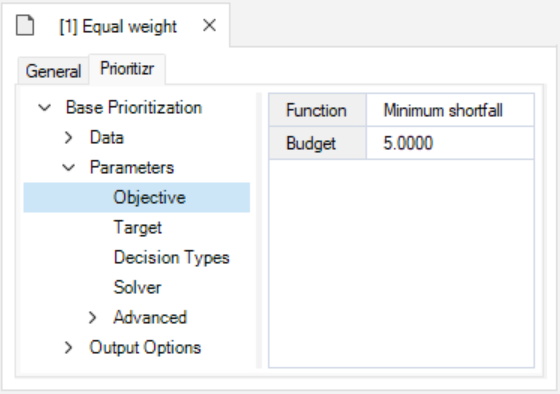Image resolution: width=560 pixels, height=394 pixels.
Task: Click the Budget value field 5.0000
Action: pos(450,143)
